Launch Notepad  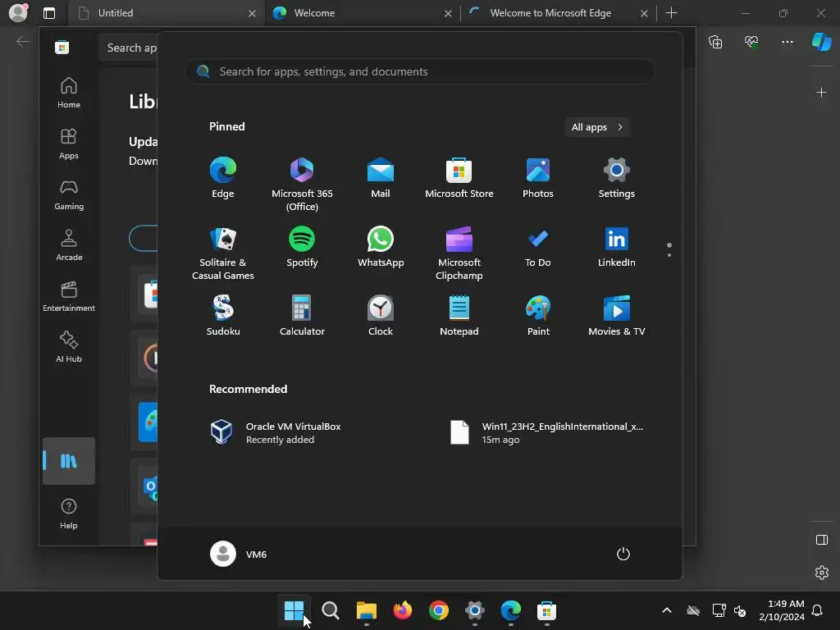click(459, 316)
